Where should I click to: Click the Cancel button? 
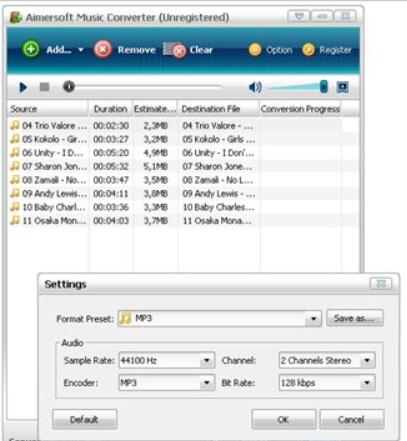coord(352,419)
